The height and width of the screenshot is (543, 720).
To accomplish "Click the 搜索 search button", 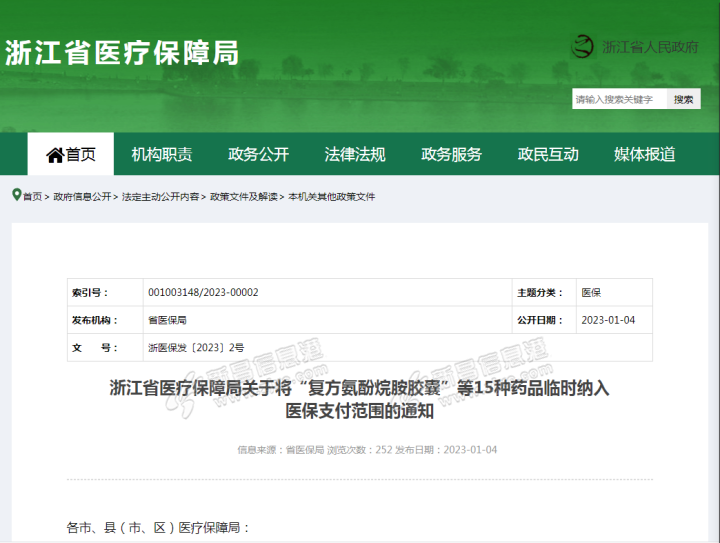I will click(684, 99).
